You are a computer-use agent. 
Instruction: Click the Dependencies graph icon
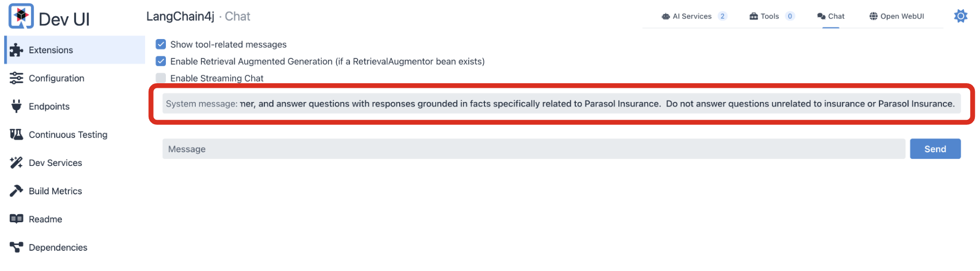pos(16,247)
